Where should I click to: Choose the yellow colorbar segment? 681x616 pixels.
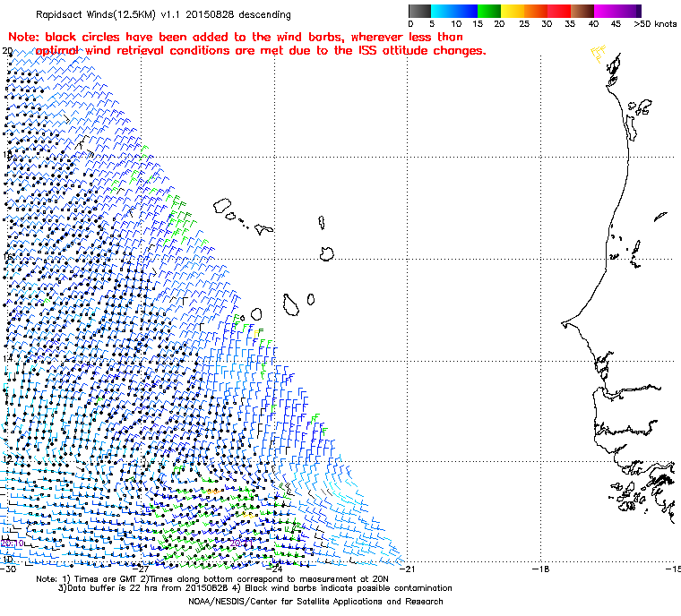513,11
